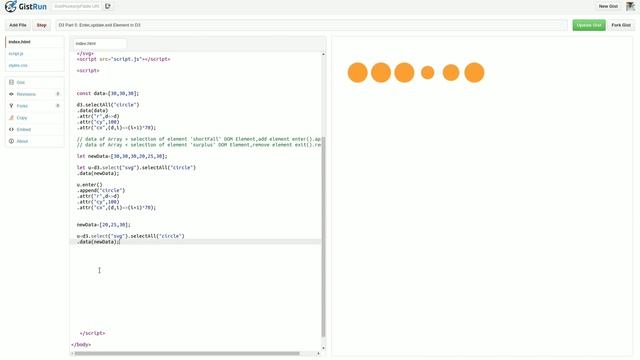The width and height of the screenshot is (640, 360).
Task: Click editor vertical scrollbar up arrow
Action: (x=323, y=54)
